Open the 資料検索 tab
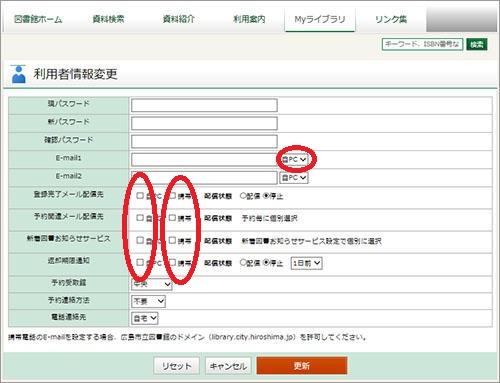The height and width of the screenshot is (383, 500). pyautogui.click(x=108, y=19)
